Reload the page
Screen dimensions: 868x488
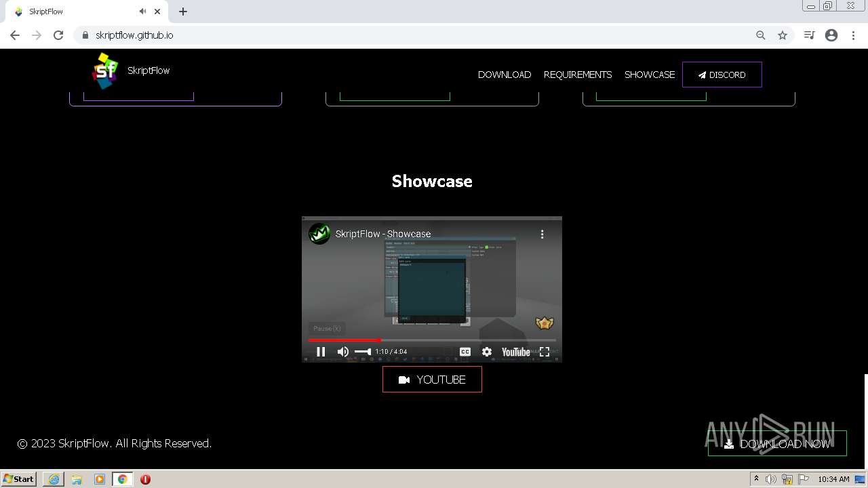click(x=58, y=35)
